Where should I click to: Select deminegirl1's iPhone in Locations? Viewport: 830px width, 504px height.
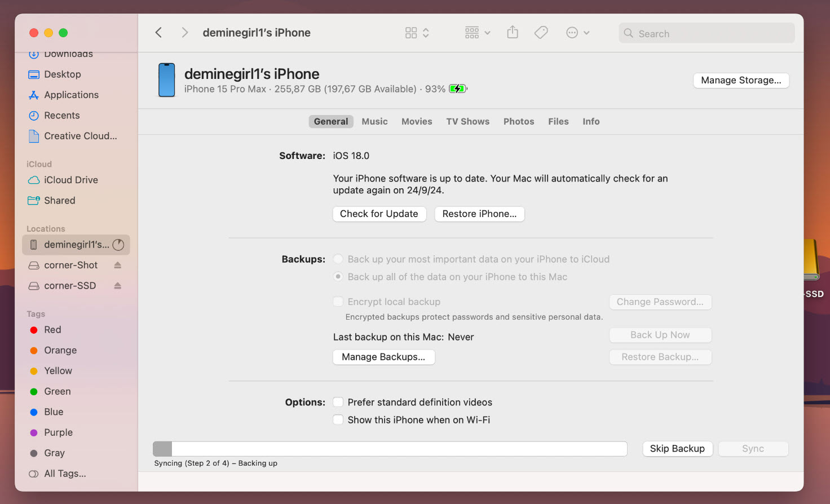pos(76,245)
